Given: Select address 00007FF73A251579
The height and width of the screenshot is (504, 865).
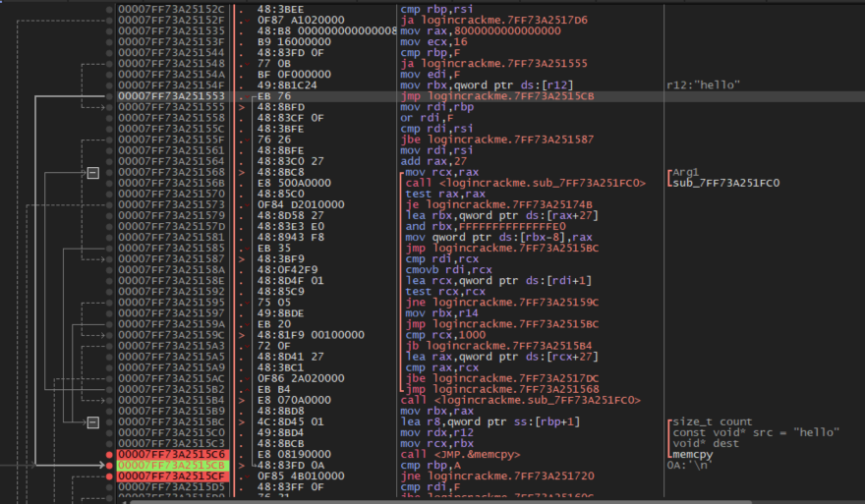Looking at the screenshot, I should click(x=172, y=215).
